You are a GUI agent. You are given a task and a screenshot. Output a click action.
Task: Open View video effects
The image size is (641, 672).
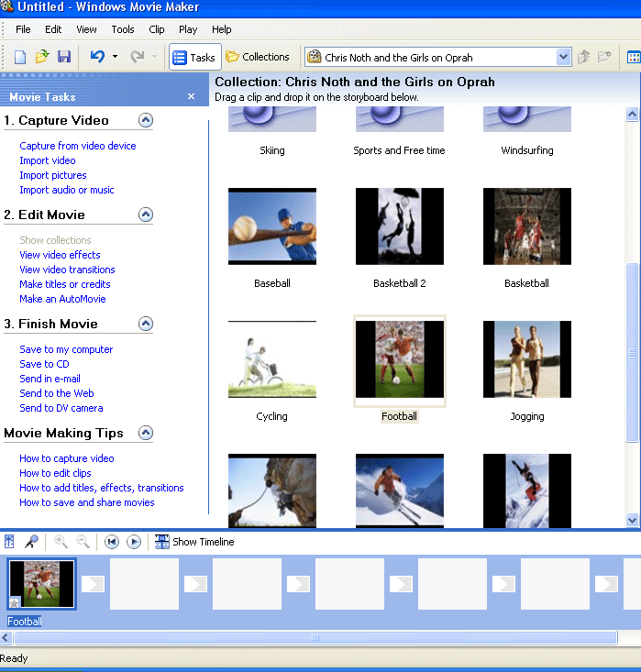point(60,255)
